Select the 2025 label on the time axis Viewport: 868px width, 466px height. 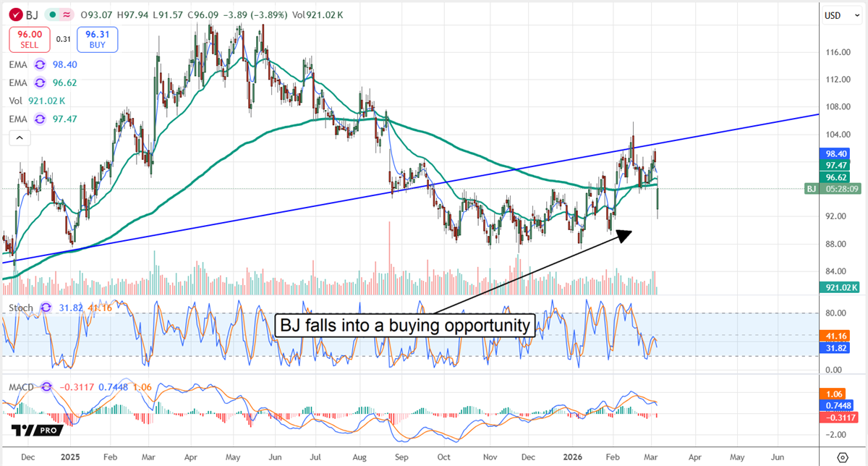pos(70,457)
